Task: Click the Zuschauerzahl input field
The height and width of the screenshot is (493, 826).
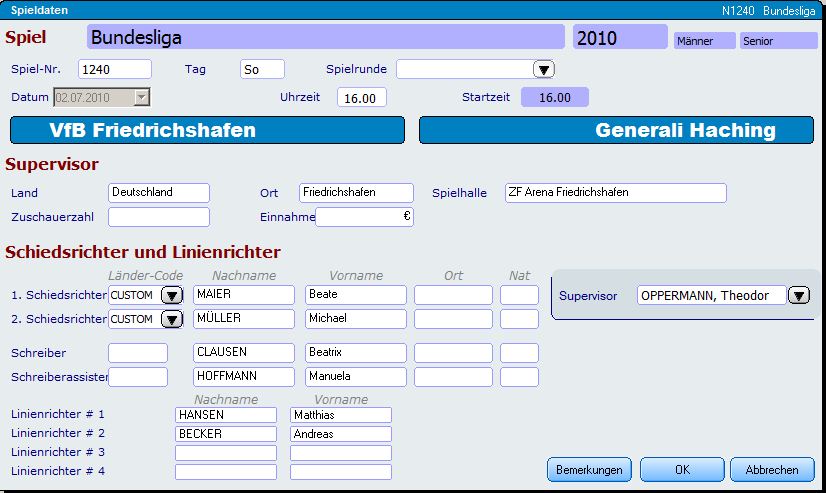Action: [x=158, y=217]
